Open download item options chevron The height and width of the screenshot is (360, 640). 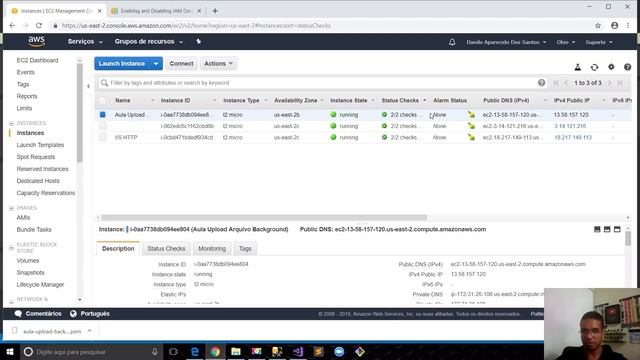click(x=89, y=331)
